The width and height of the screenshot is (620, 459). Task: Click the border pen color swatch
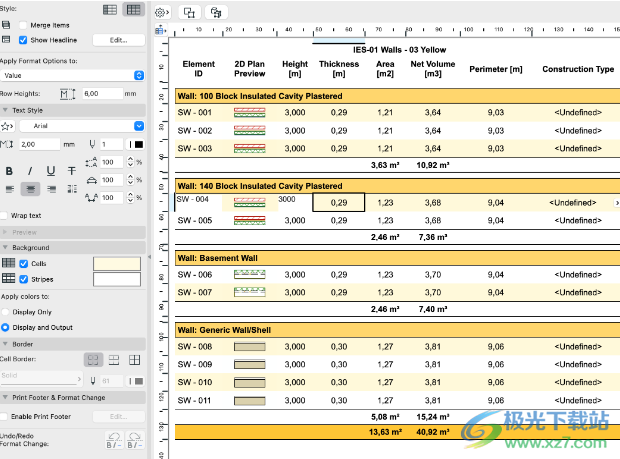point(136,381)
